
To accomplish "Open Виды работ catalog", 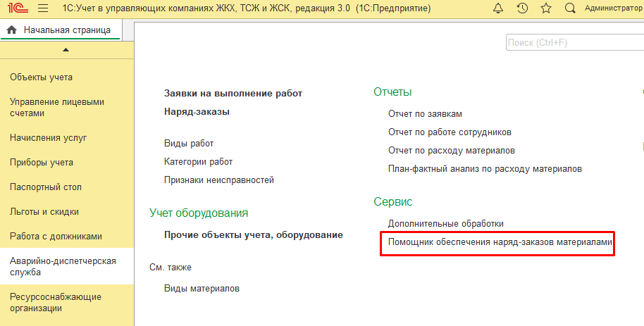I will point(189,144).
